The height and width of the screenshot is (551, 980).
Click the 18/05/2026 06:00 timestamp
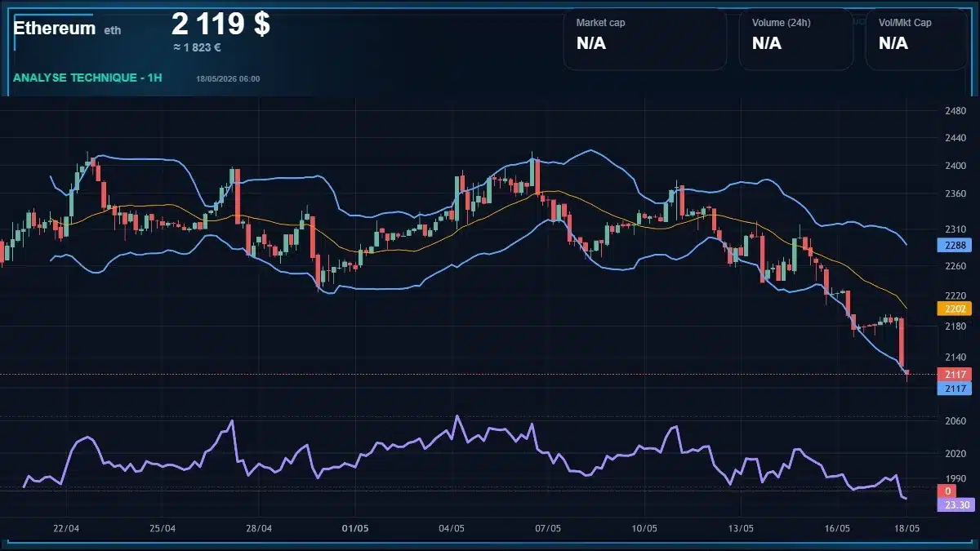click(x=228, y=78)
